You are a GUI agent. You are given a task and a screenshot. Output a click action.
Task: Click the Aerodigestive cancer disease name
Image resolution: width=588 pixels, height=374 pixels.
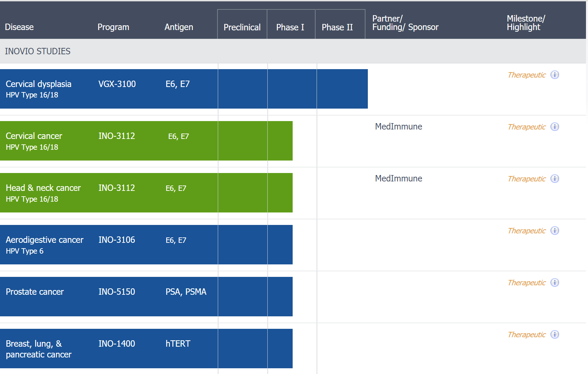[45, 240]
